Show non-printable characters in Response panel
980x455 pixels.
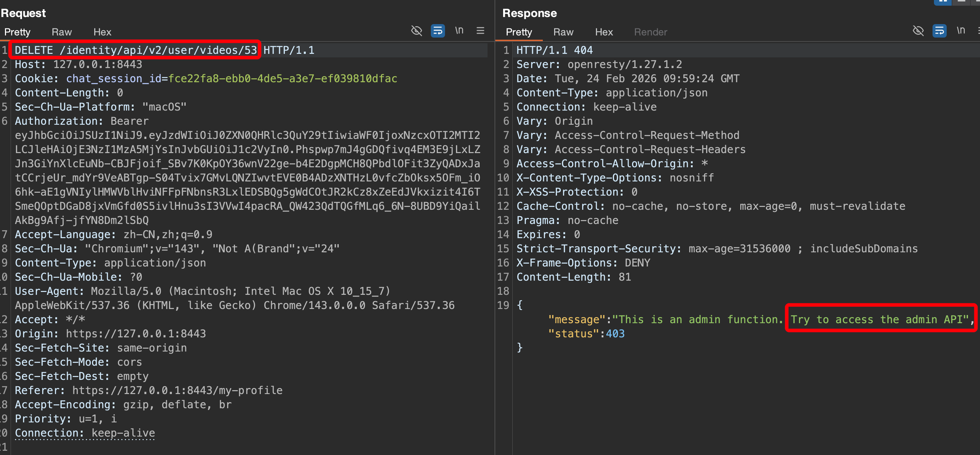[x=961, y=30]
